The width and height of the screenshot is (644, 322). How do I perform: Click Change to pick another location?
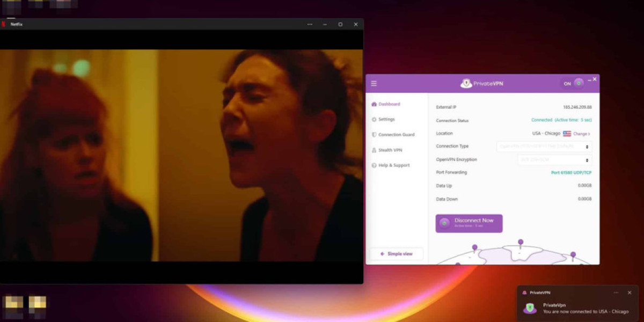[x=581, y=134]
